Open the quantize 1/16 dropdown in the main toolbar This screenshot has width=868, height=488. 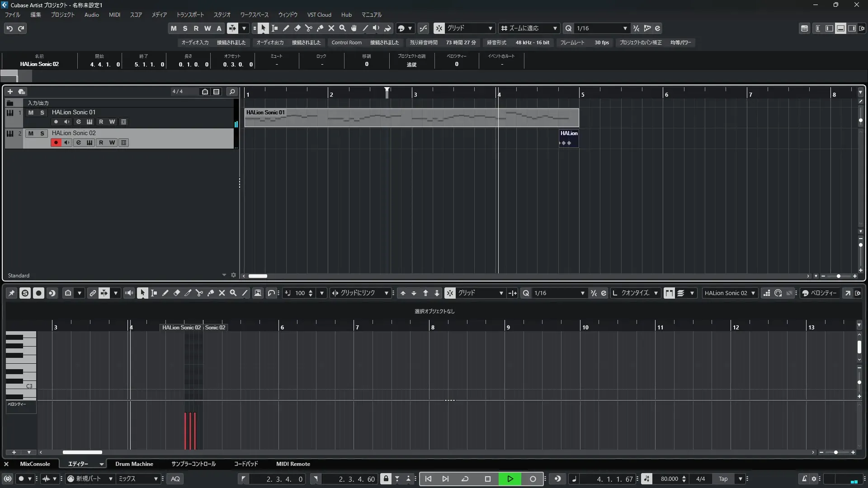coord(625,28)
